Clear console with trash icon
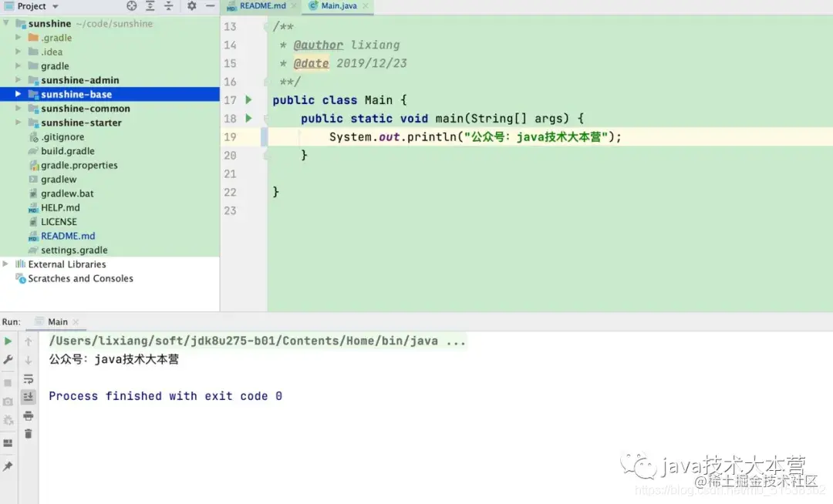833x504 pixels. pyautogui.click(x=29, y=434)
